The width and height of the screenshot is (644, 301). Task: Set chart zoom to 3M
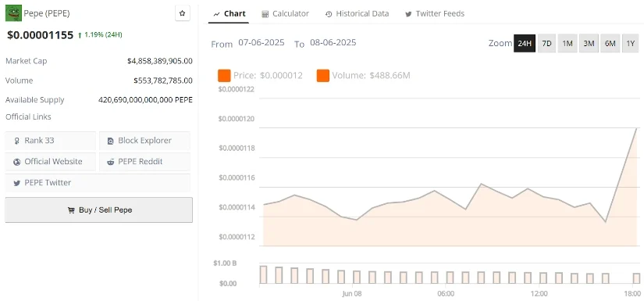[589, 43]
